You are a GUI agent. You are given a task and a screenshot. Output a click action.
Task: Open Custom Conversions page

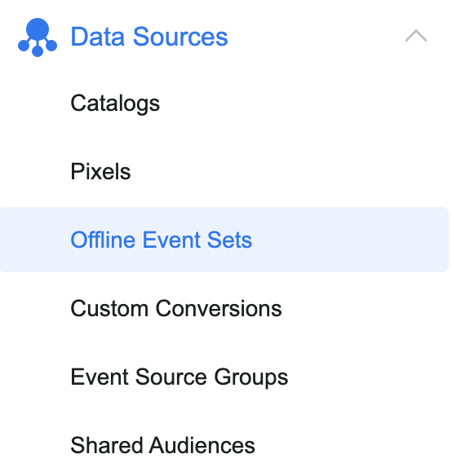click(176, 308)
